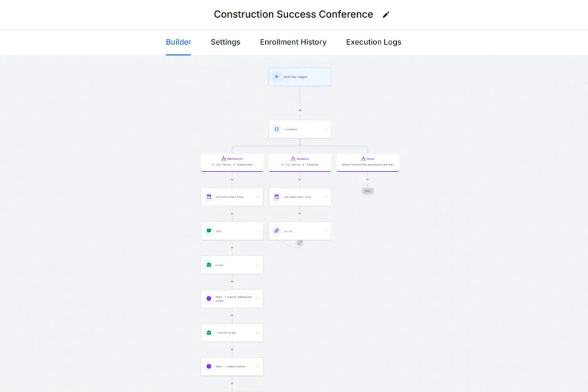
Task: Select the Melbourne branch card
Action: click(232, 162)
